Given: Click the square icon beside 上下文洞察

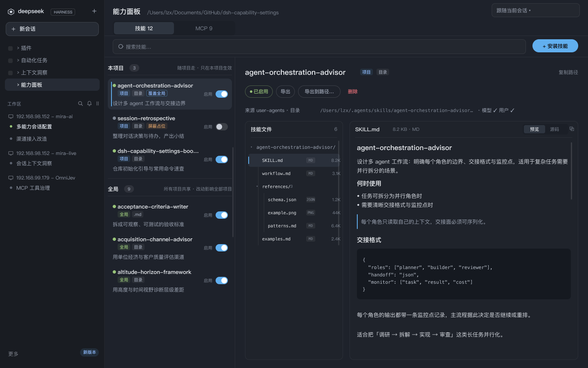Looking at the screenshot, I should 11,73.
